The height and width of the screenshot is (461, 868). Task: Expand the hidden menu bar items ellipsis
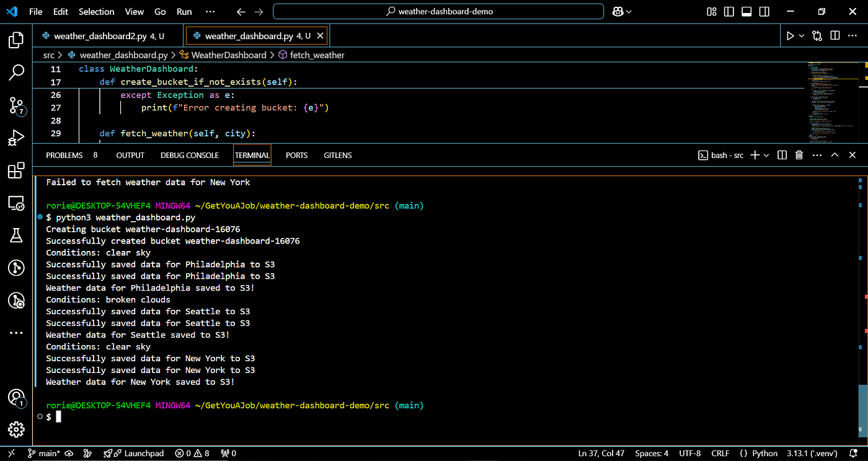(x=210, y=12)
